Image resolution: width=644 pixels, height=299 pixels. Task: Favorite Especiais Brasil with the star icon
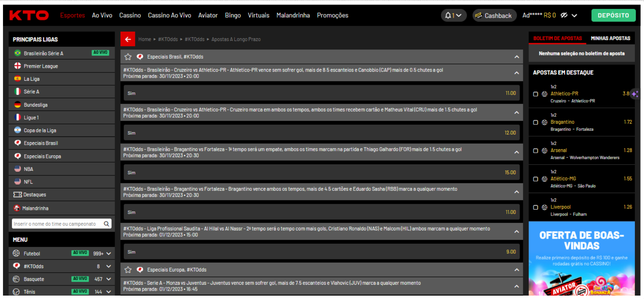click(128, 57)
